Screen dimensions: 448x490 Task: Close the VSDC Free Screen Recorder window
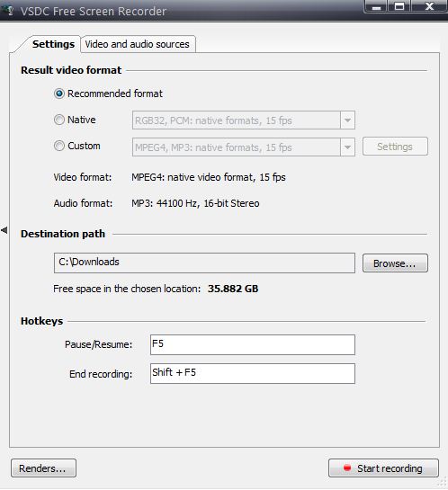click(x=429, y=6)
